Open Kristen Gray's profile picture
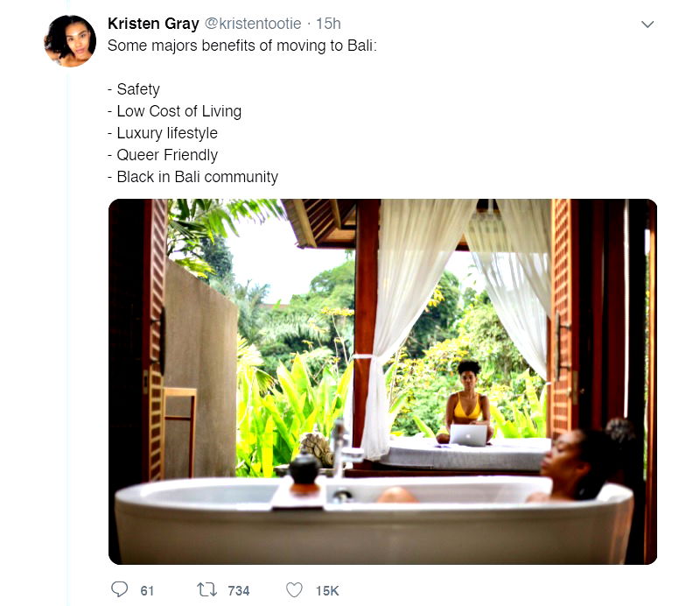This screenshot has height=606, width=700. [70, 40]
